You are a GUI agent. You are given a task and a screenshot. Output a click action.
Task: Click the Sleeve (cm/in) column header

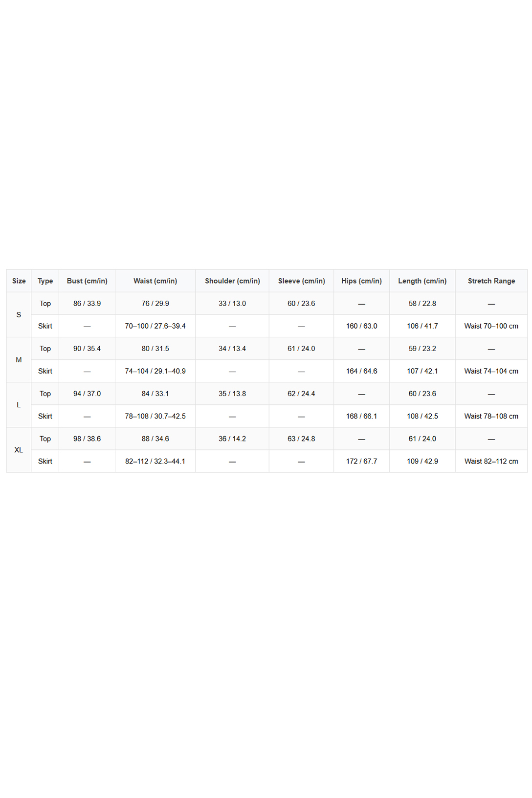click(x=301, y=281)
